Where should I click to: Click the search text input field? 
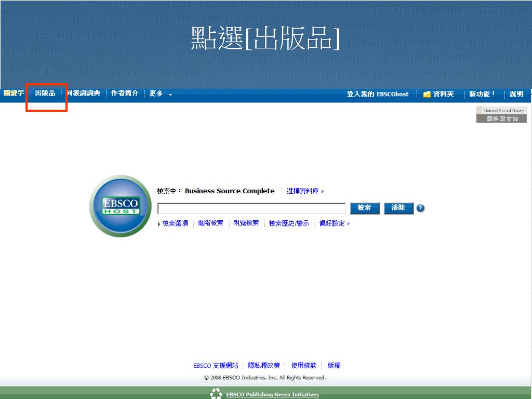pyautogui.click(x=251, y=208)
